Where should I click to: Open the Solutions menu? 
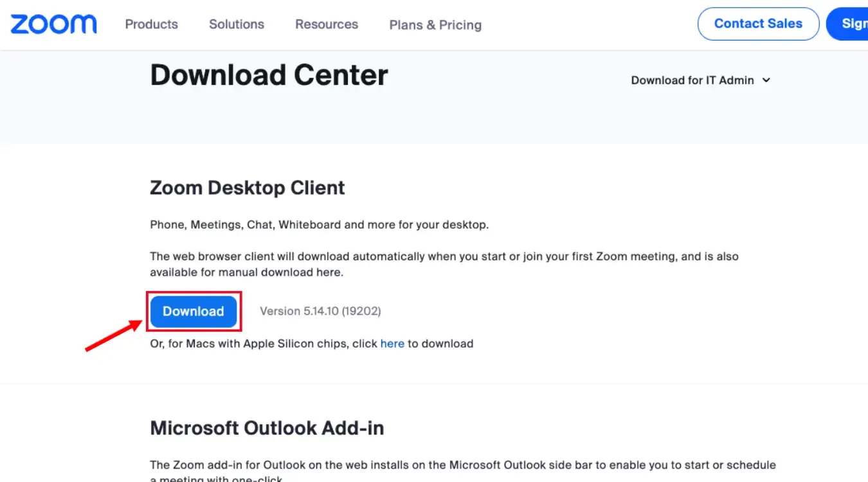coord(237,24)
